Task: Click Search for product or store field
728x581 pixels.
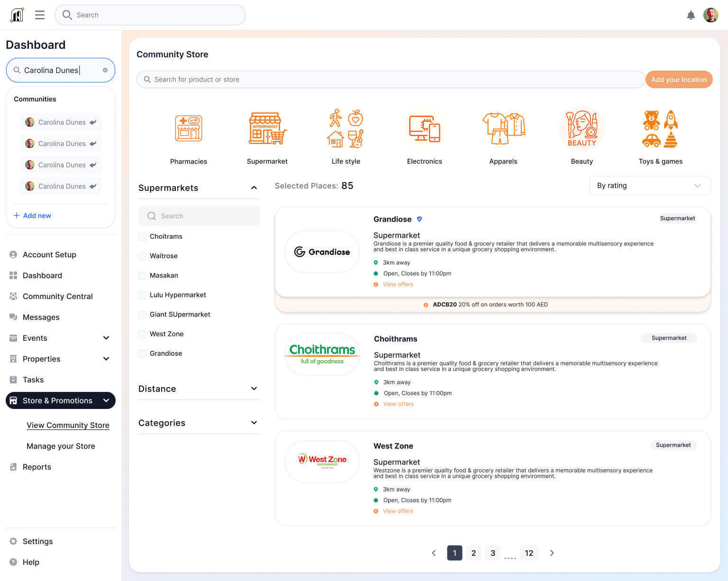Action: point(391,80)
